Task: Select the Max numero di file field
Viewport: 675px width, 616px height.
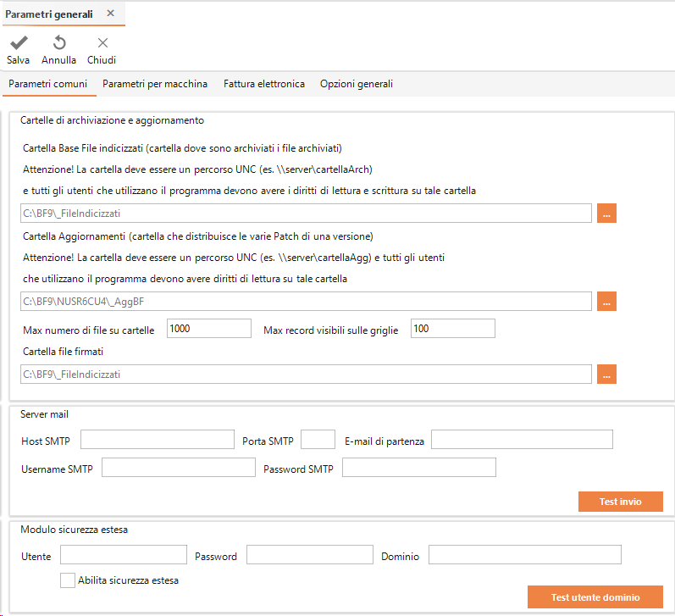Action: [x=209, y=329]
